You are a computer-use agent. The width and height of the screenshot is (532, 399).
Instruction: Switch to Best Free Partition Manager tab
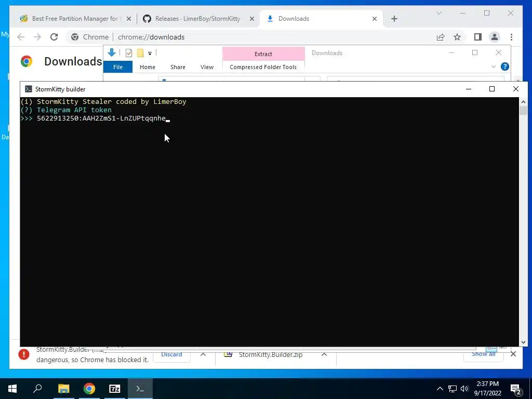pyautogui.click(x=75, y=19)
